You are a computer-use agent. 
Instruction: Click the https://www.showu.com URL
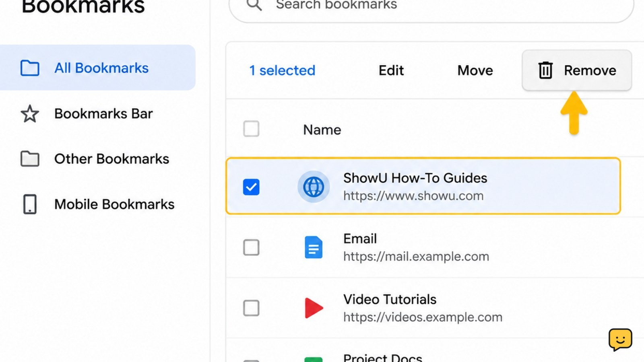pyautogui.click(x=413, y=196)
